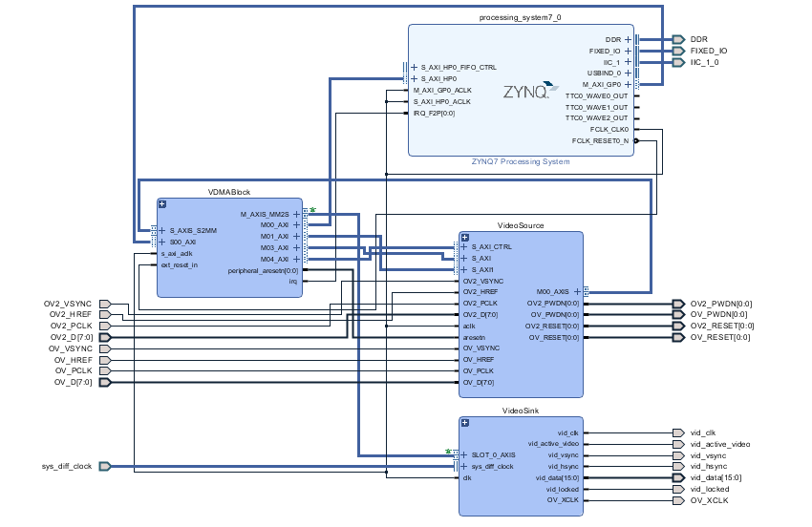Screen dimensions: 812x527
Task: Select OV2_VSYNC input port
Action: pos(105,304)
